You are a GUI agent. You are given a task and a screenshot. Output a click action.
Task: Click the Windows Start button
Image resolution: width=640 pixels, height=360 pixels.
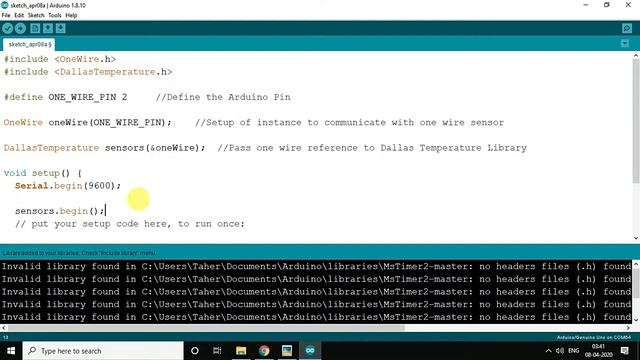point(11,351)
